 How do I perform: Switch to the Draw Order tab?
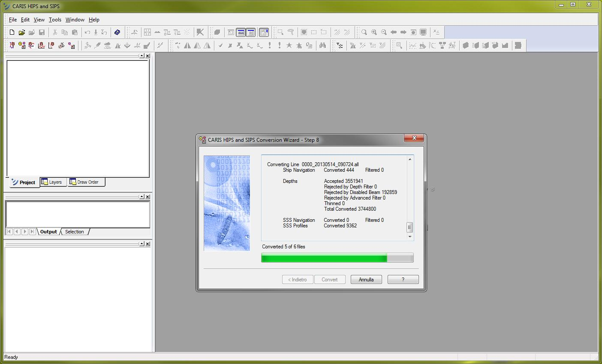85,182
